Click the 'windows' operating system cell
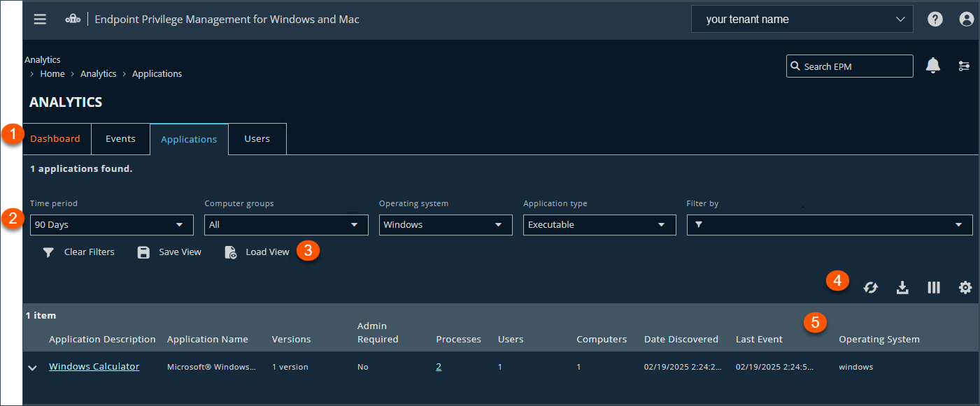This screenshot has width=980, height=406. point(856,367)
